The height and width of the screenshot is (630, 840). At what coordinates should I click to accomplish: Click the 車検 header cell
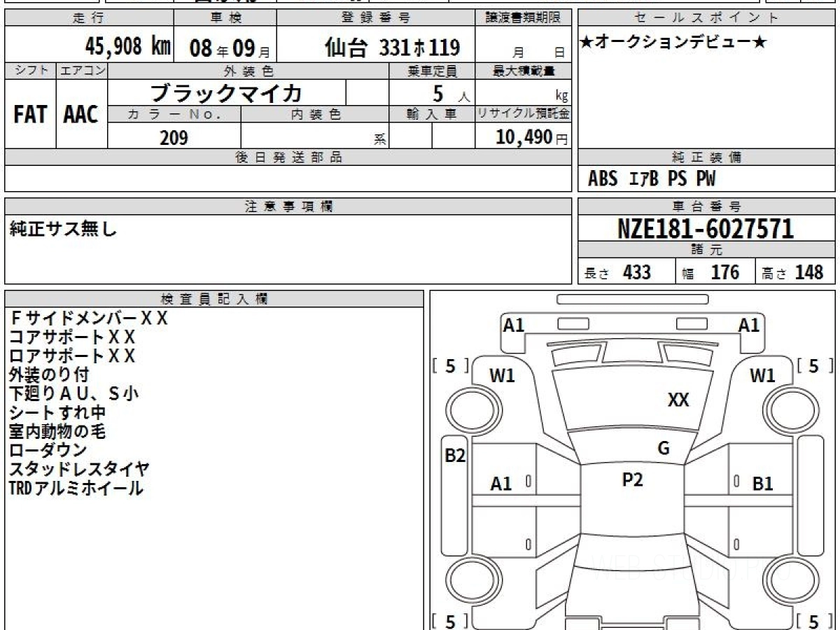(225, 18)
